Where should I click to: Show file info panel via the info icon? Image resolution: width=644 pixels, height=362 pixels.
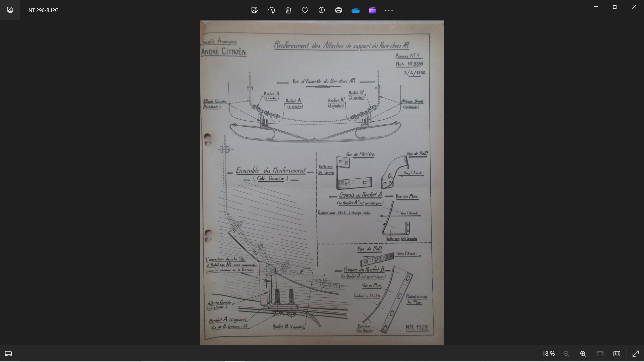pyautogui.click(x=322, y=10)
